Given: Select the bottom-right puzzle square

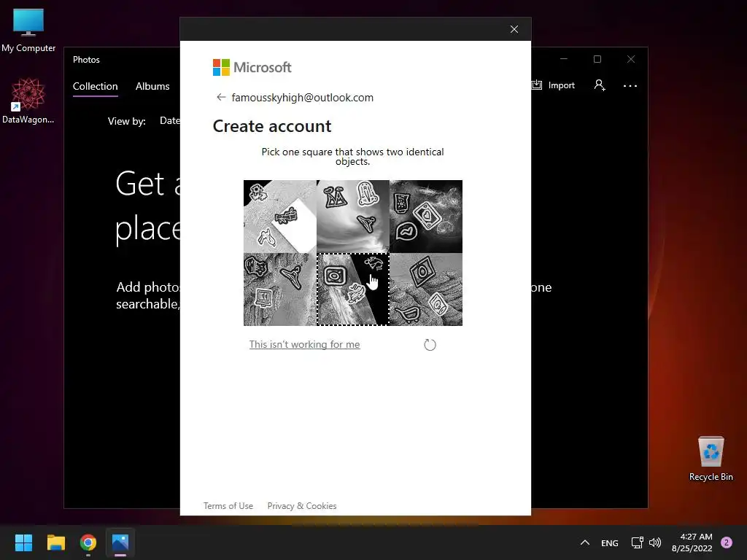Looking at the screenshot, I should pos(426,289).
